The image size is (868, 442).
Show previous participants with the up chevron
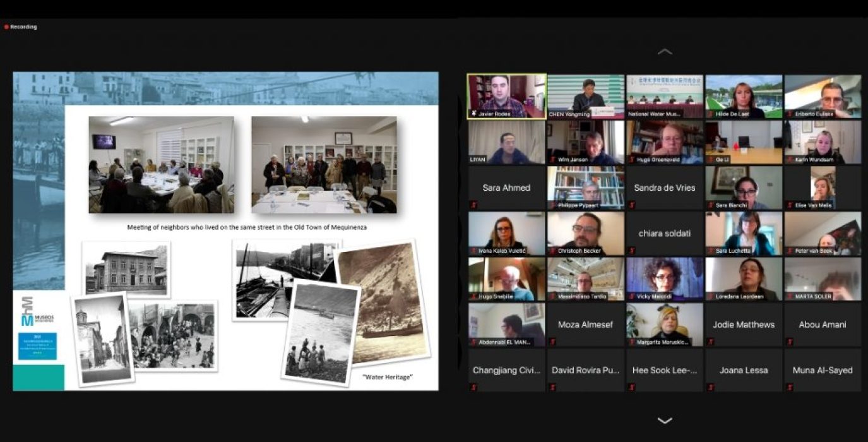tap(664, 51)
